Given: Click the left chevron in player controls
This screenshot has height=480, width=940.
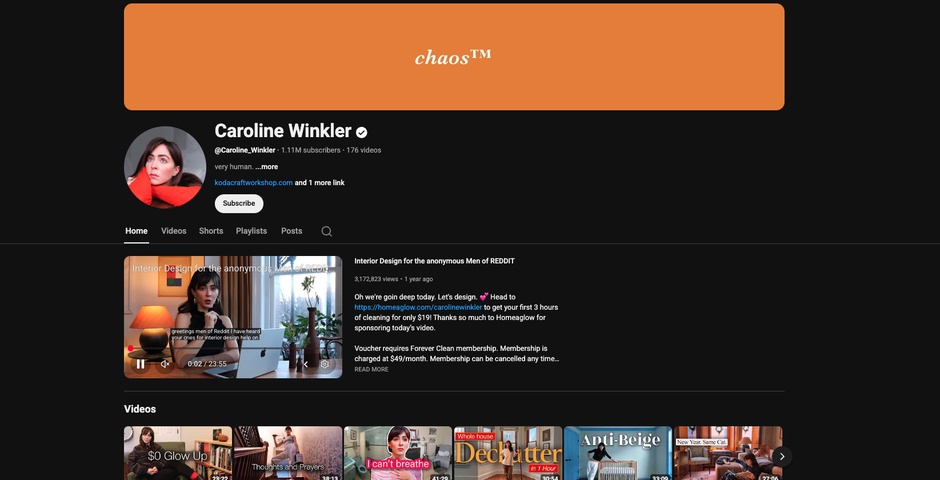Looking at the screenshot, I should coord(305,364).
